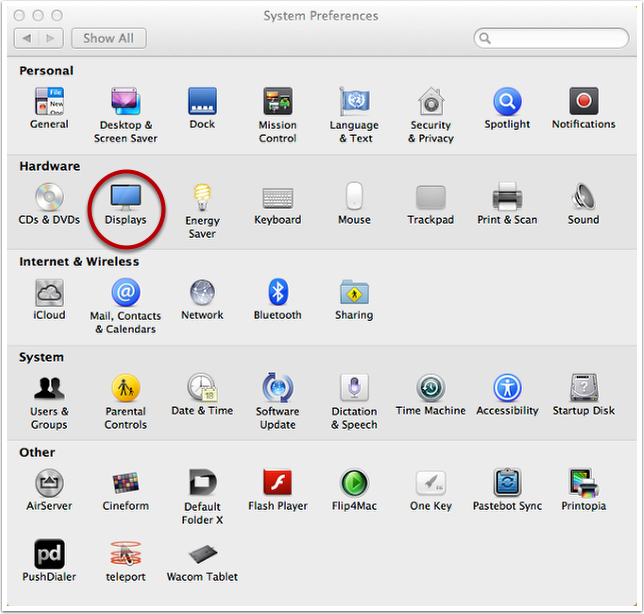The width and height of the screenshot is (644, 614).
Task: Go forward with the right arrow button
Action: tap(51, 39)
